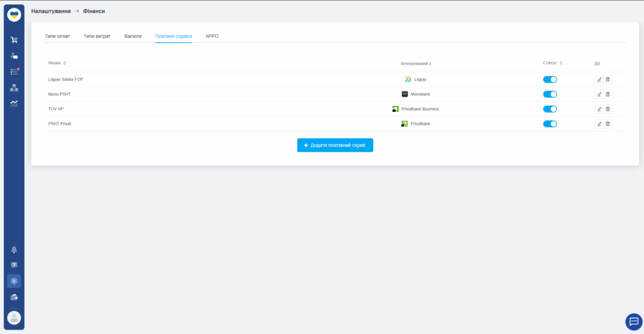Switch to Типи оплат tab
Image resolution: width=644 pixels, height=334 pixels.
[x=57, y=36]
